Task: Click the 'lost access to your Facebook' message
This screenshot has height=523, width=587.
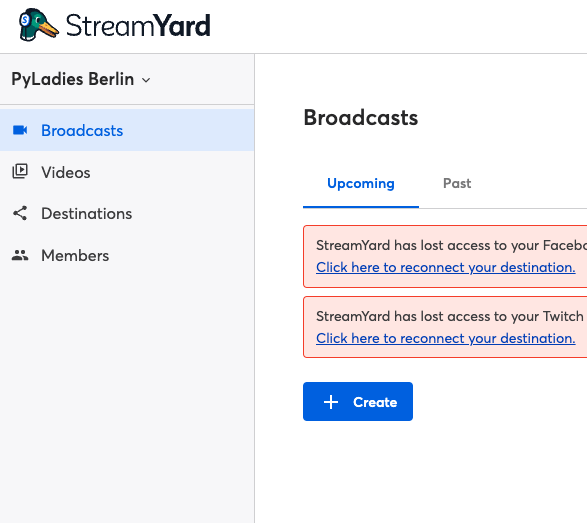Action: pos(451,245)
